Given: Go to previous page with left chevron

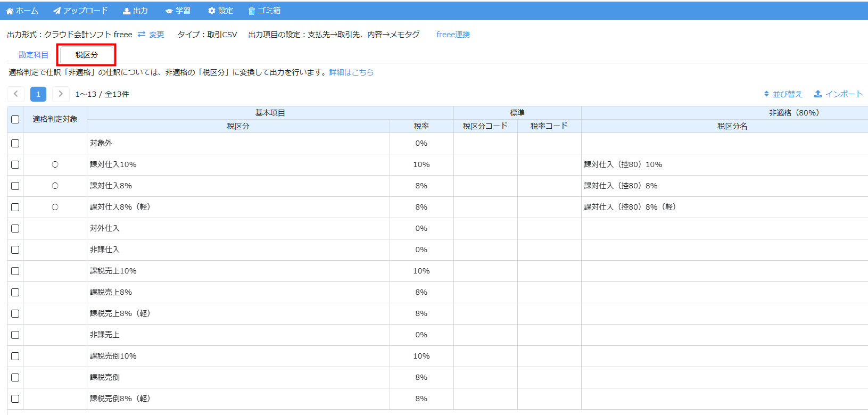Looking at the screenshot, I should coord(16,94).
